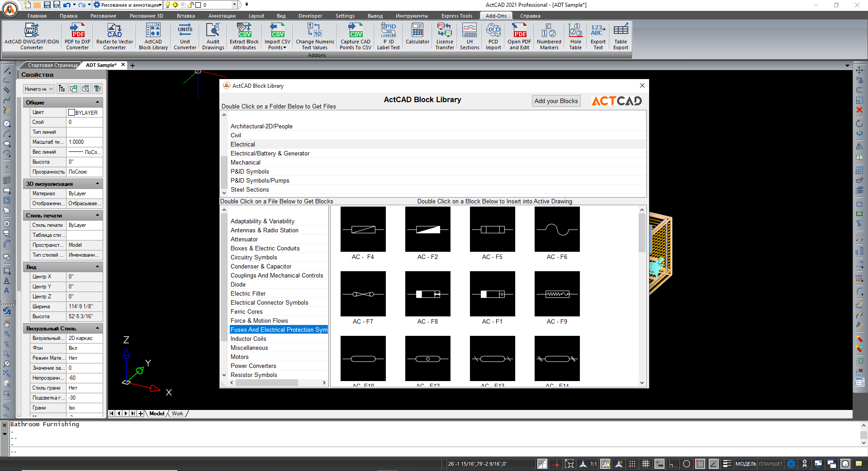This screenshot has width=868, height=471.
Task: Open the Вывод menu
Action: tap(375, 15)
